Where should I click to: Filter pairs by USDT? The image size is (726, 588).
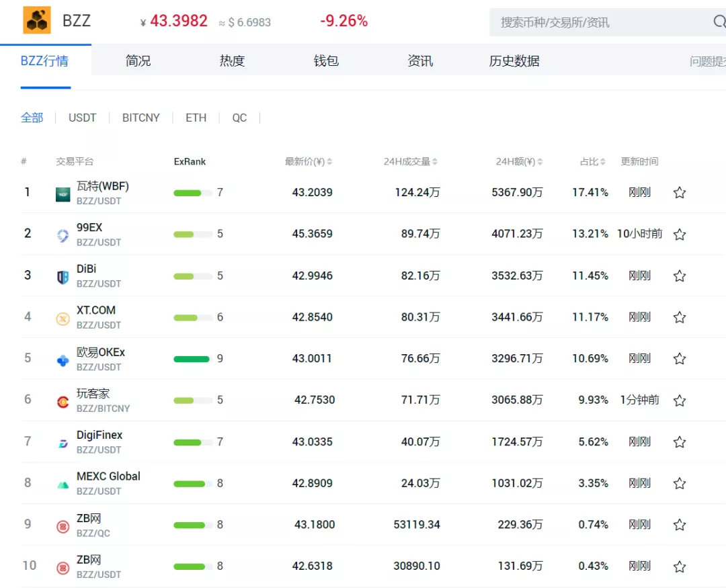pos(83,118)
